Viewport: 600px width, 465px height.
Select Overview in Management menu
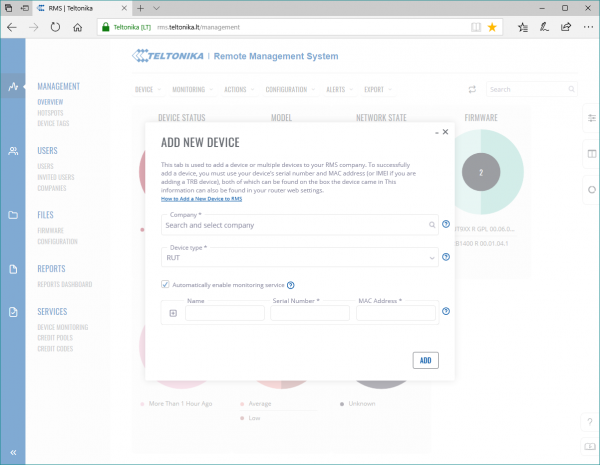pyautogui.click(x=50, y=102)
